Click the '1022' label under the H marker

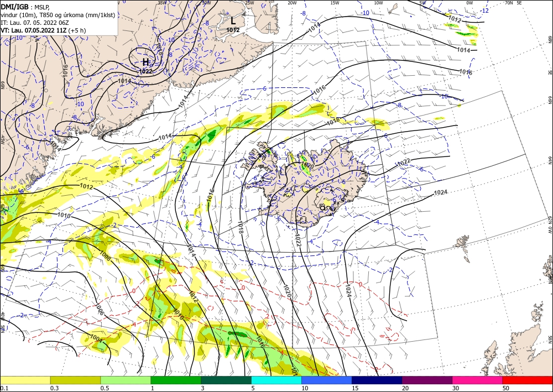tap(145, 71)
